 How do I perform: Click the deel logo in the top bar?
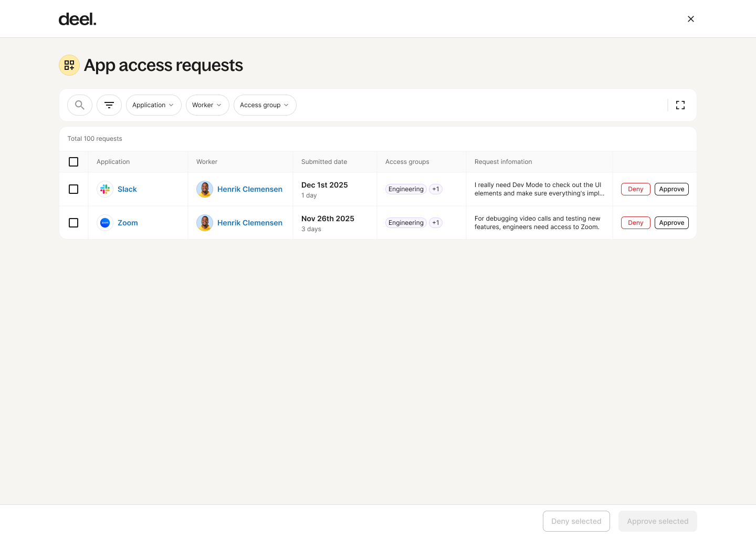(x=77, y=18)
